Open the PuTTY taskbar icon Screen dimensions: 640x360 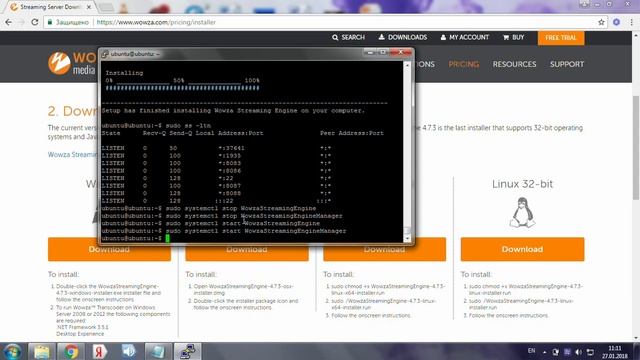pyautogui.click(x=187, y=351)
